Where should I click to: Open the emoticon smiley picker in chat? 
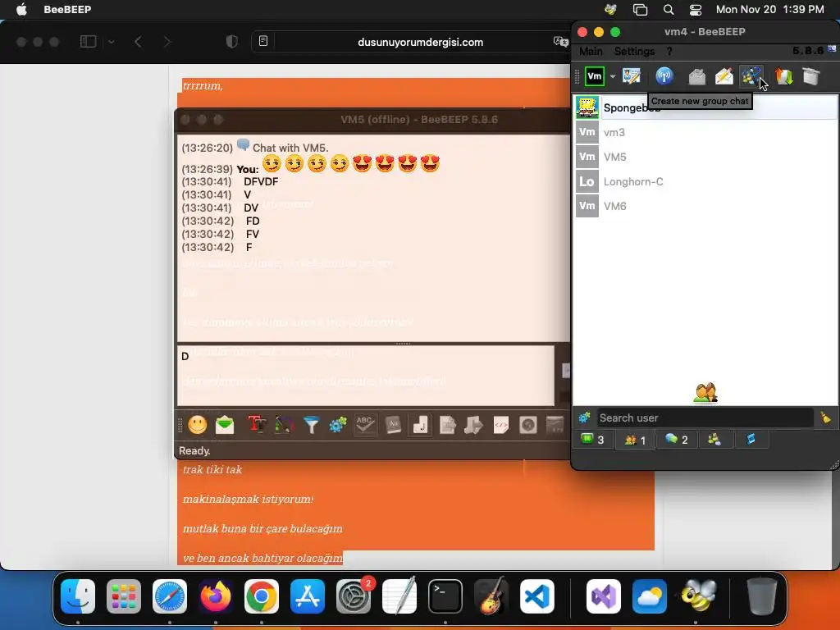(x=197, y=426)
